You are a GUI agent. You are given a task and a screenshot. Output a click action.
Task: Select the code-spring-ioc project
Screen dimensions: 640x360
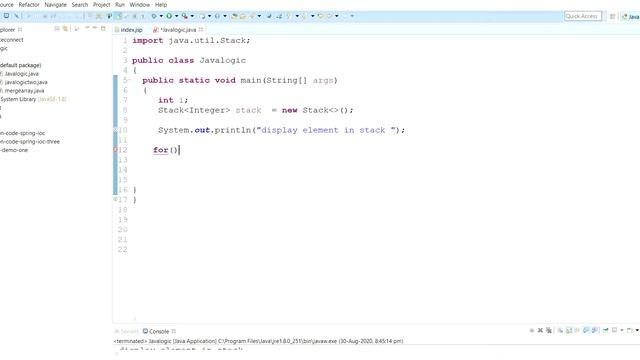22,133
